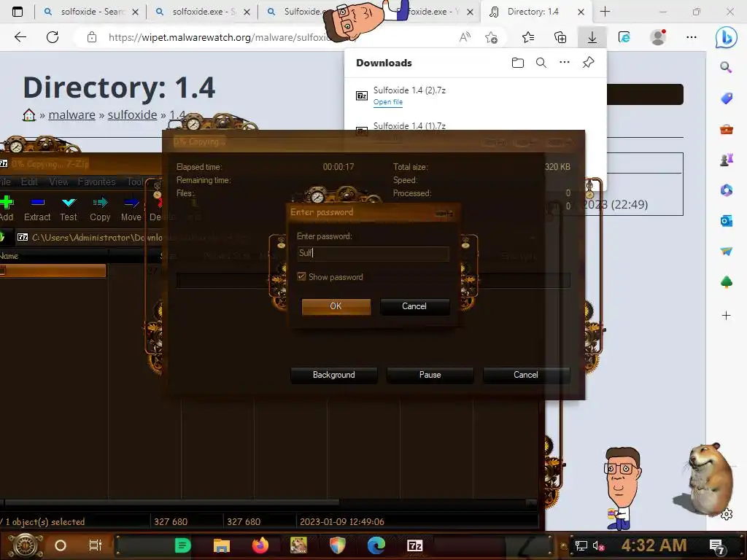The image size is (747, 560).
Task: Refresh the page in Edge
Action: click(x=53, y=37)
